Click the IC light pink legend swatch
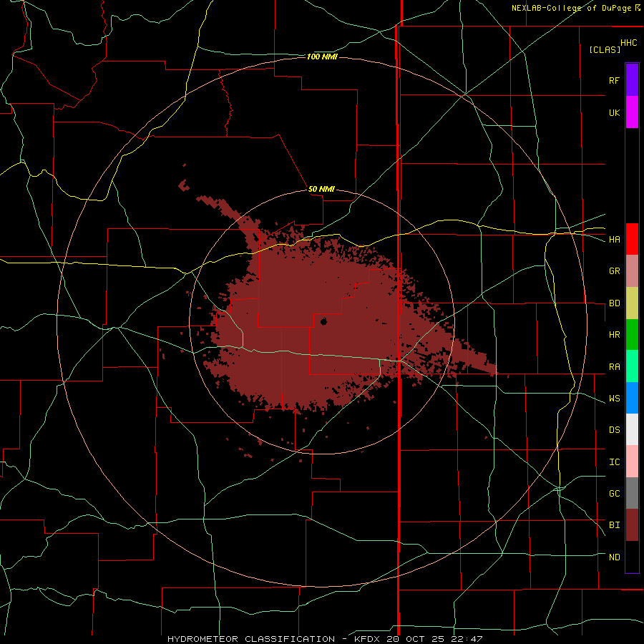 [x=632, y=462]
